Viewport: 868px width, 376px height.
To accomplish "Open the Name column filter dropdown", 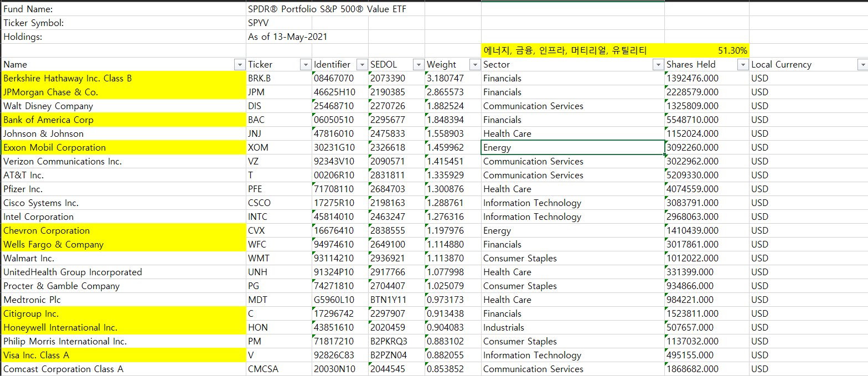I will click(240, 65).
